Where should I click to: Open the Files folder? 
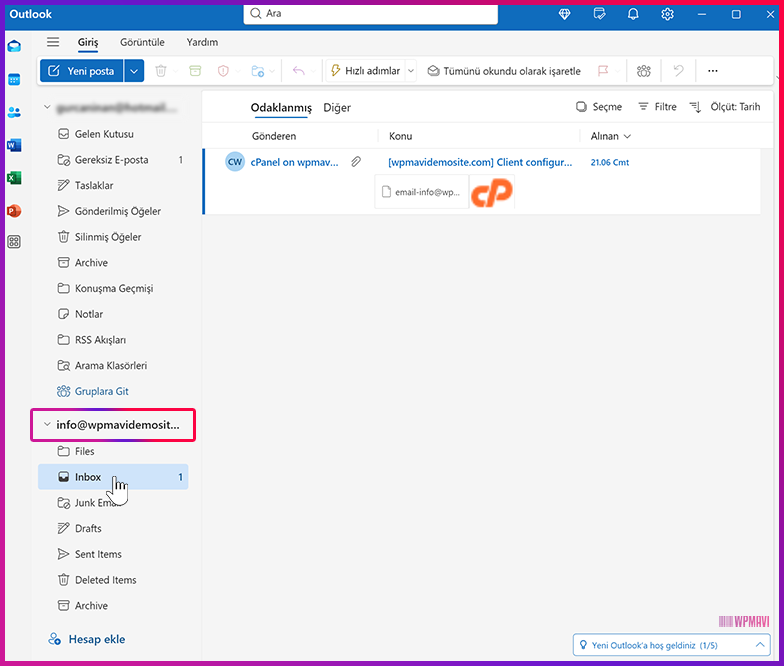[113, 452]
